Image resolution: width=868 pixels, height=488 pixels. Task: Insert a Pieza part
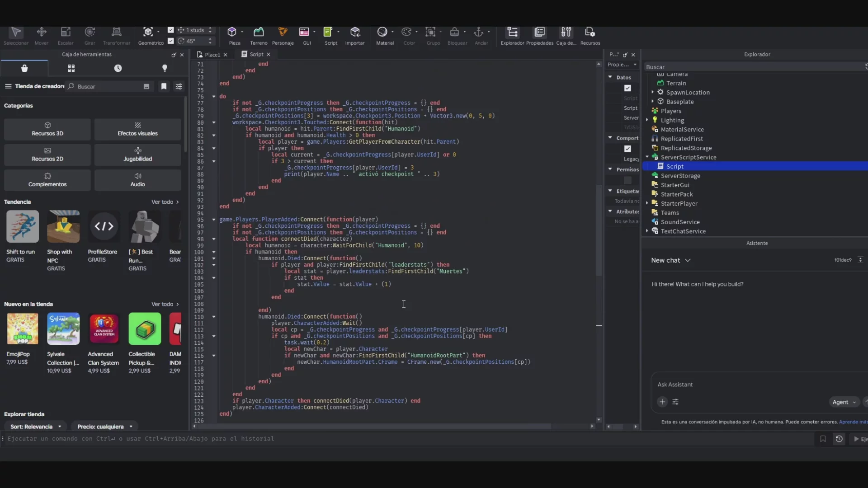tap(232, 32)
